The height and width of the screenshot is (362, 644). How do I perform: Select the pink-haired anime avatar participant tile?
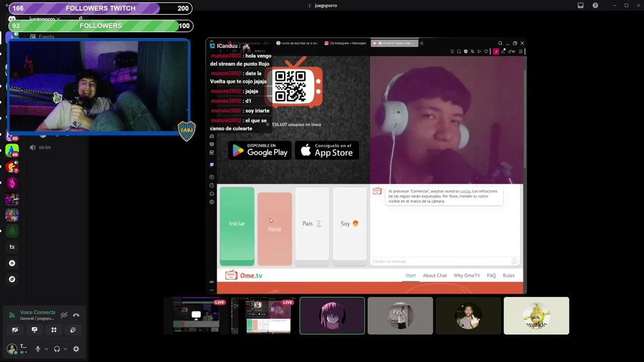pyautogui.click(x=332, y=316)
